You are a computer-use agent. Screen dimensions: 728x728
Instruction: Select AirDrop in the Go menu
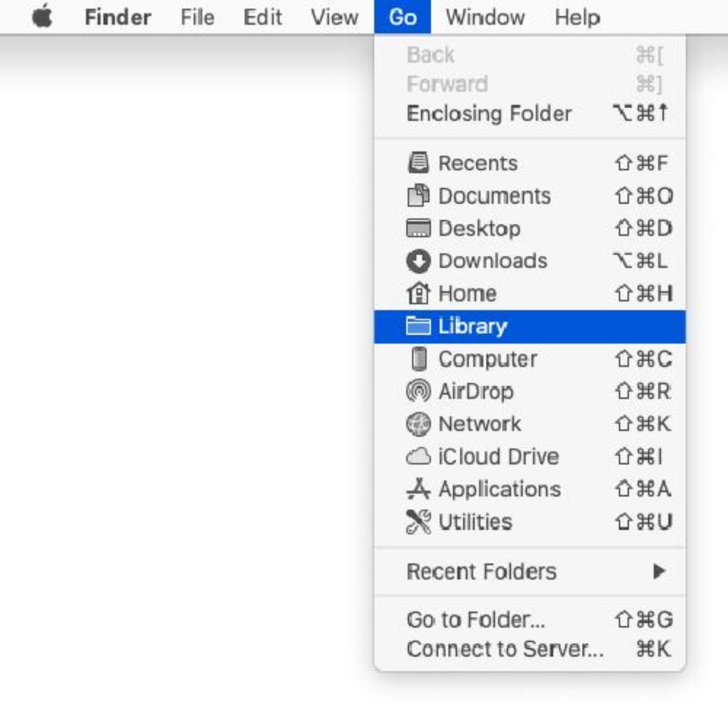pos(530,391)
